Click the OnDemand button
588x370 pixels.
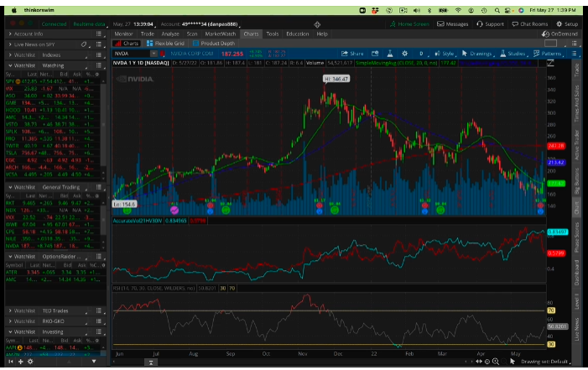[559, 34]
